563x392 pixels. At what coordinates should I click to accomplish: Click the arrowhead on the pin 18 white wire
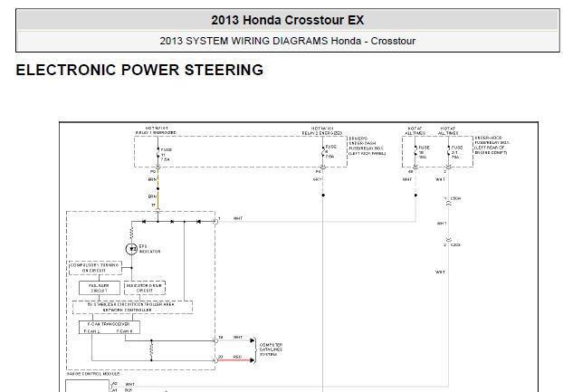pos(253,340)
